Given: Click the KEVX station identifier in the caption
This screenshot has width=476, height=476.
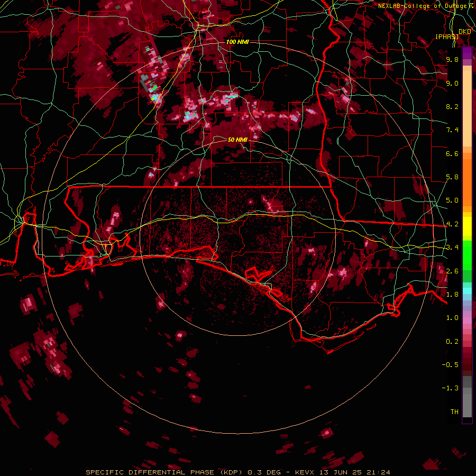Looking at the screenshot, I should point(306,472).
